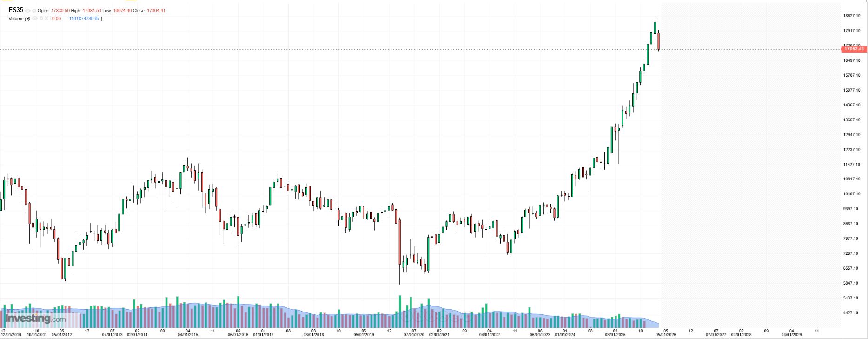Click the Close value 17064.41 in legend

point(156,11)
